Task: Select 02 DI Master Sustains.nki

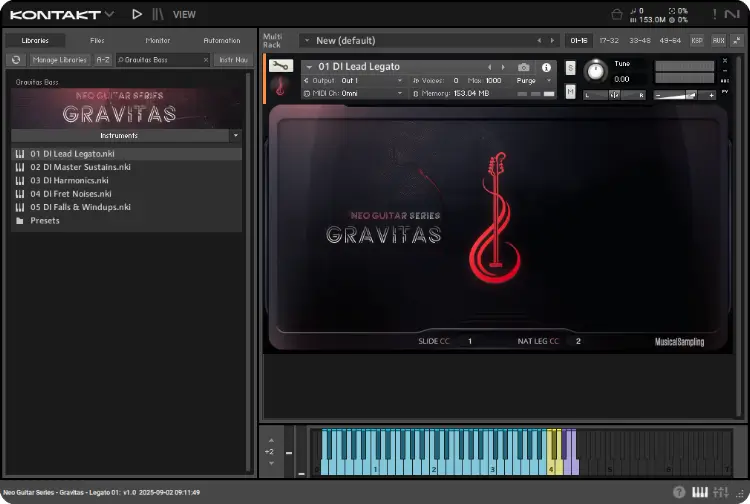Action: click(80, 167)
